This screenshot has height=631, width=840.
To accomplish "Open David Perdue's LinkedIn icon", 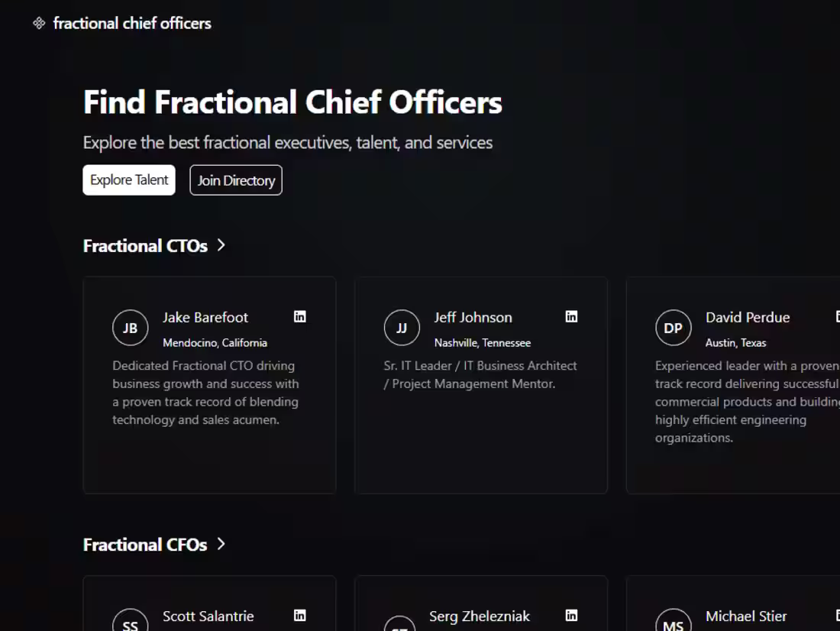I will point(836,316).
